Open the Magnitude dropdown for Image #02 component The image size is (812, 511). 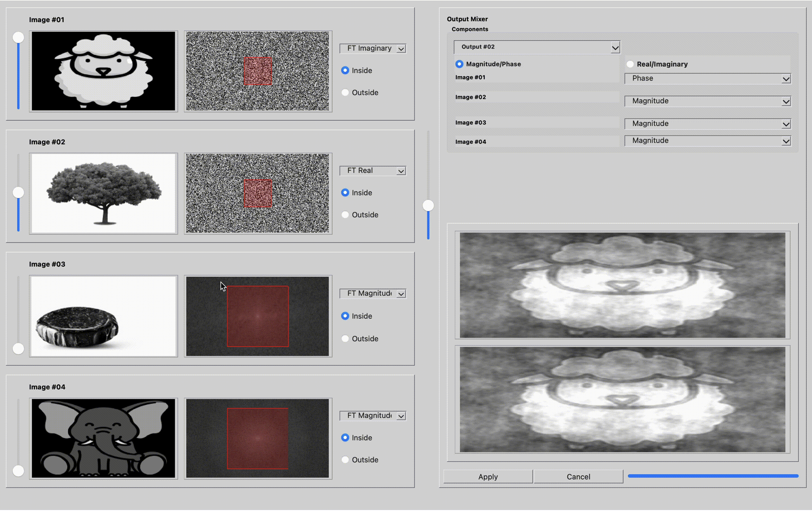707,101
